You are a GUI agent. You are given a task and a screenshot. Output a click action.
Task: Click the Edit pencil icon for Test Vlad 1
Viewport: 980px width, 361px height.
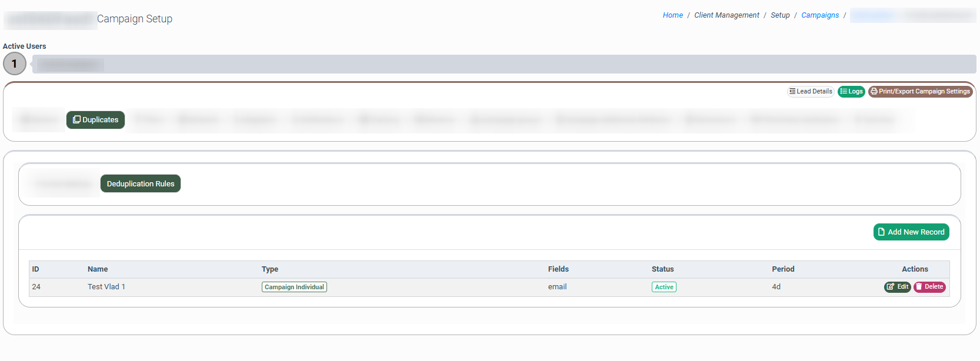click(x=891, y=287)
